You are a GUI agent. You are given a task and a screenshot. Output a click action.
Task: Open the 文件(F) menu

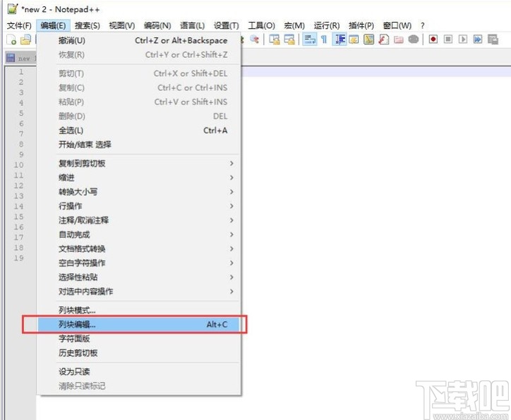pos(19,25)
